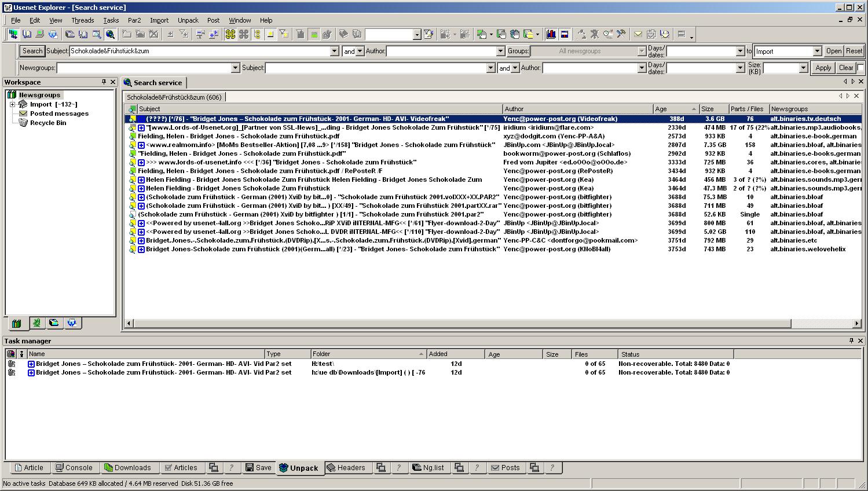Click the Recycle Bin in workspace tree
868x491 pixels.
(x=48, y=123)
